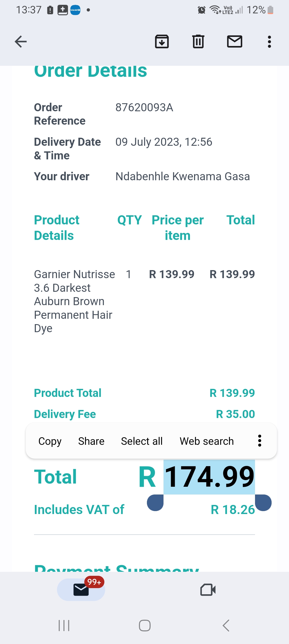289x644 pixels.
Task: Tap Copy in the text selection menu
Action: click(x=50, y=441)
